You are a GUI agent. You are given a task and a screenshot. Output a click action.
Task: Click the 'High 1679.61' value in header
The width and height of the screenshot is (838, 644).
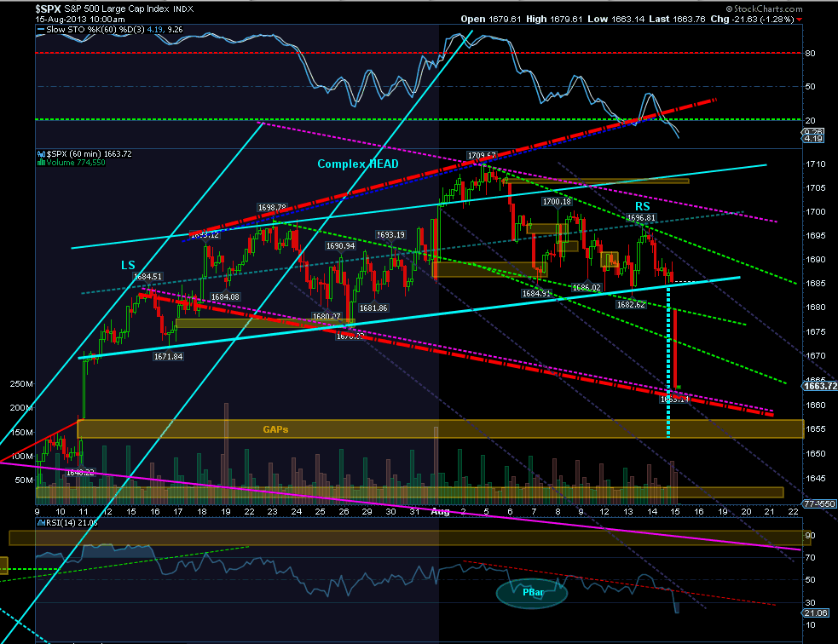[x=553, y=20]
